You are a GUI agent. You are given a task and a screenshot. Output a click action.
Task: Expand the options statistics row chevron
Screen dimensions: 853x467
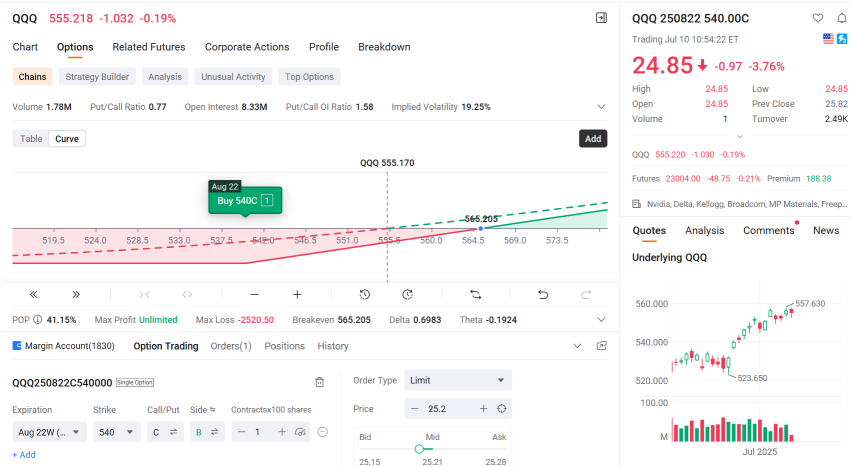[x=601, y=107]
